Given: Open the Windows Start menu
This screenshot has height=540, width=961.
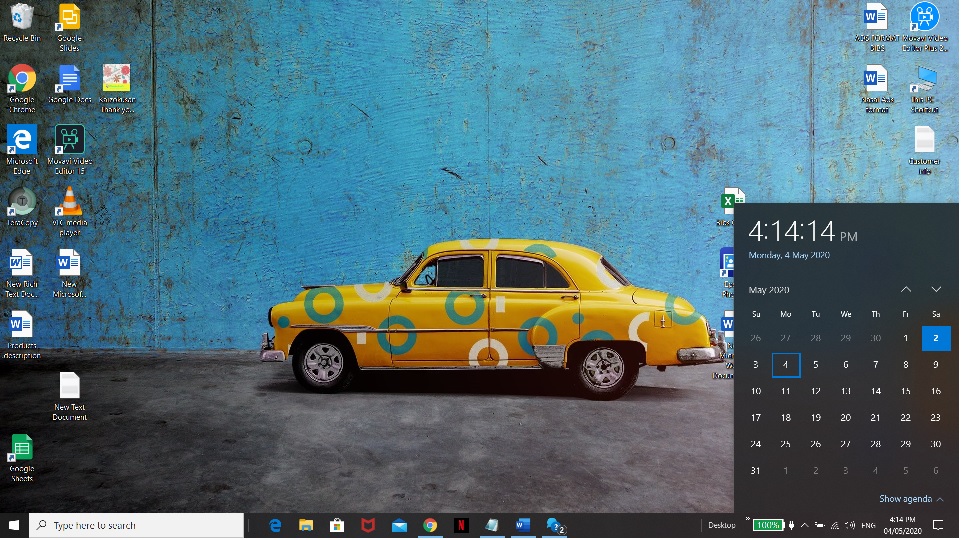Looking at the screenshot, I should (x=13, y=526).
